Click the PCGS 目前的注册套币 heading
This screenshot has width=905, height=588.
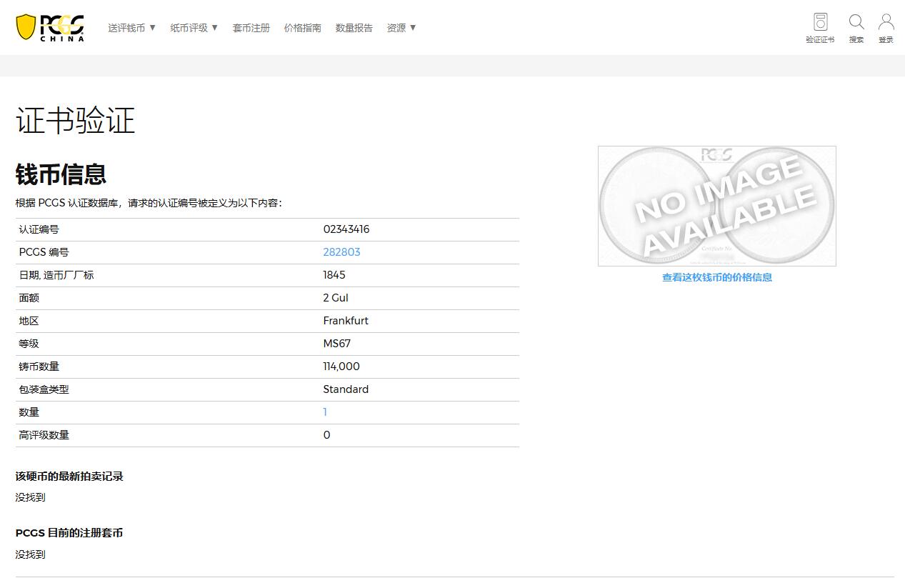coord(69,533)
